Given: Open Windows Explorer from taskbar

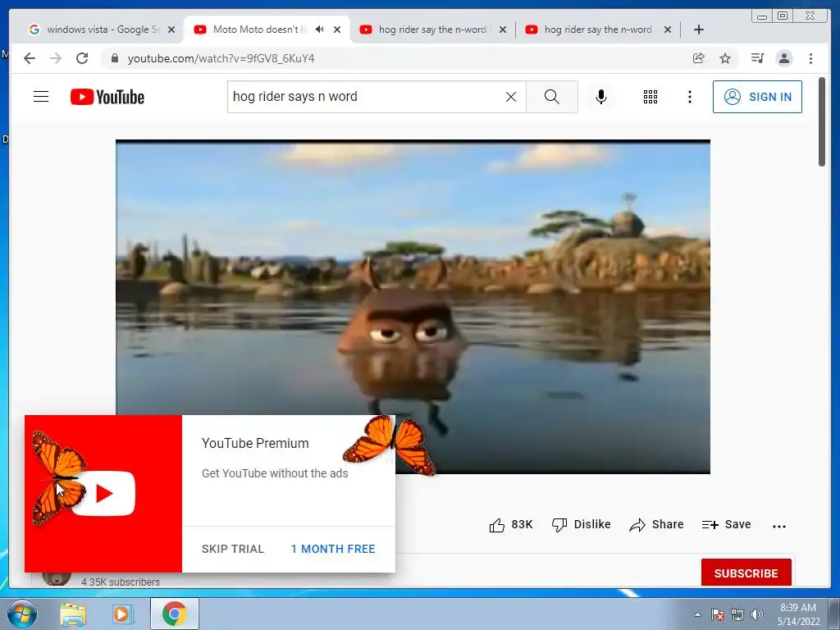Looking at the screenshot, I should point(73,614).
